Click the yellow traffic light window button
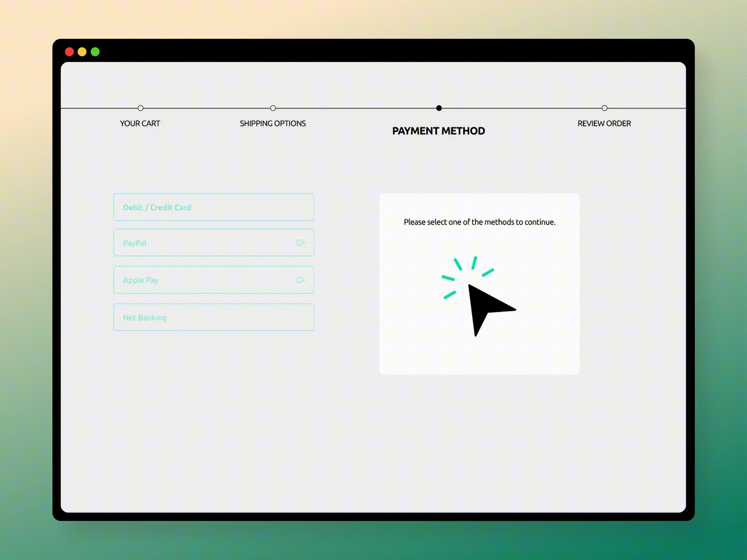This screenshot has width=747, height=560. pos(82,52)
